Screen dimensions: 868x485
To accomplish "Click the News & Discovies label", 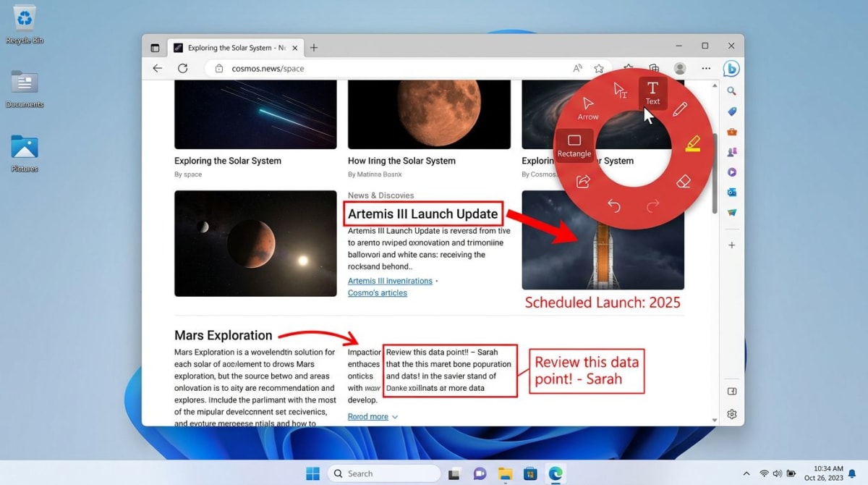I will pyautogui.click(x=381, y=195).
